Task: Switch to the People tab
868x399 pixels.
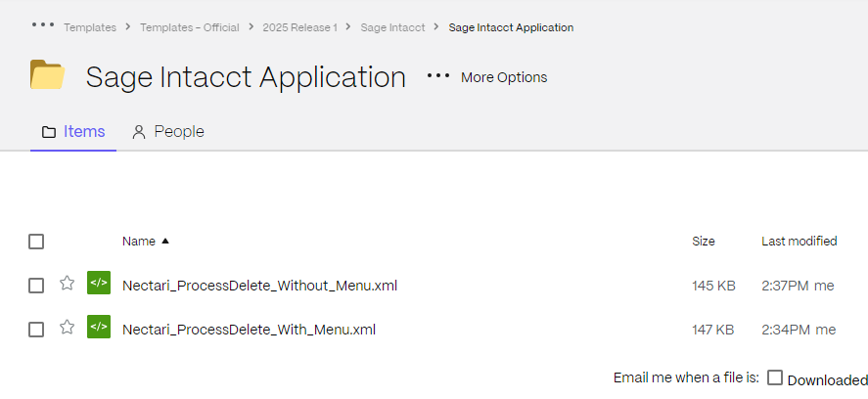Action: (167, 132)
